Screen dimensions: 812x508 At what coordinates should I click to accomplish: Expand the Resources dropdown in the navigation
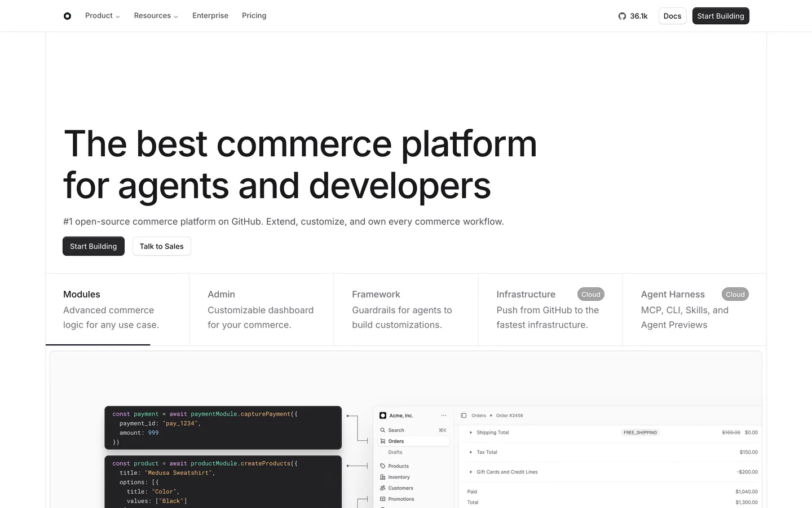[156, 16]
